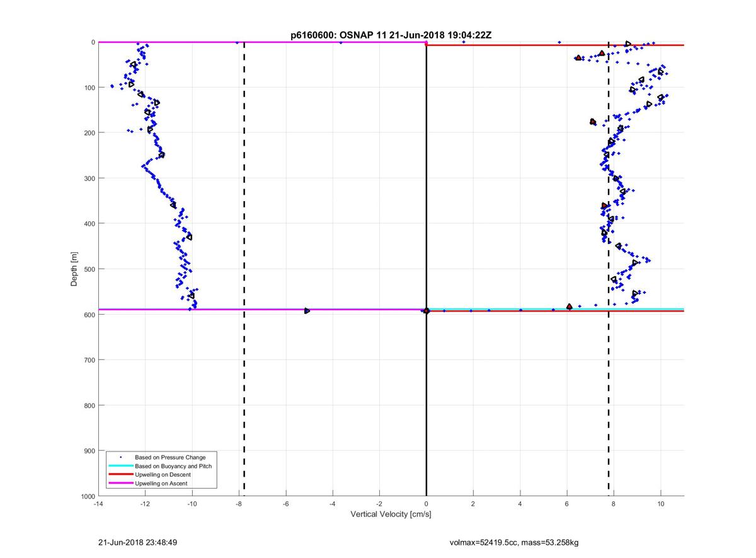Click the x-axis tick label '2'

click(x=473, y=504)
